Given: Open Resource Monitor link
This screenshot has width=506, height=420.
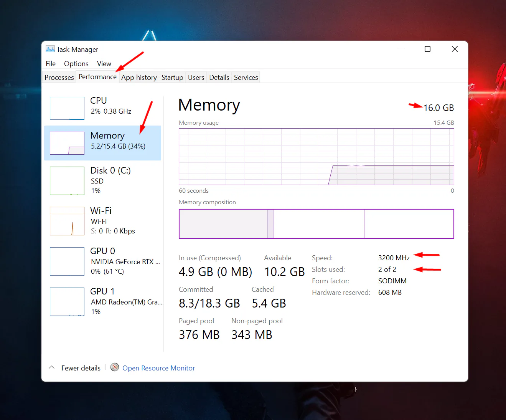Looking at the screenshot, I should [158, 368].
